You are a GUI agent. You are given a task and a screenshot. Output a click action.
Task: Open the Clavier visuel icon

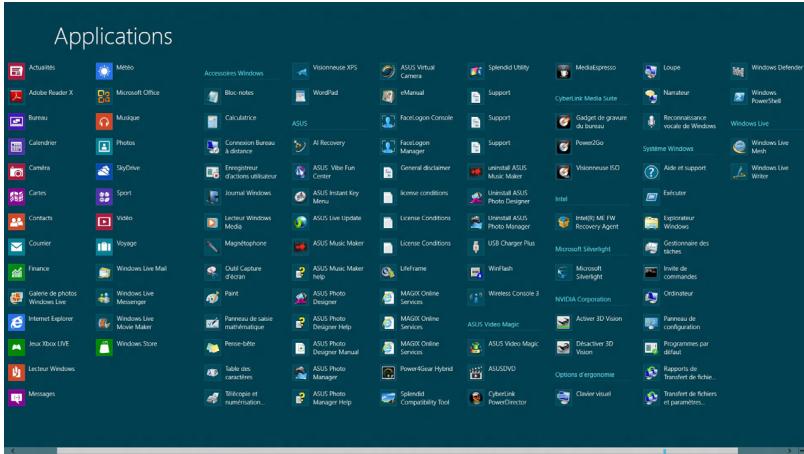coord(564,398)
